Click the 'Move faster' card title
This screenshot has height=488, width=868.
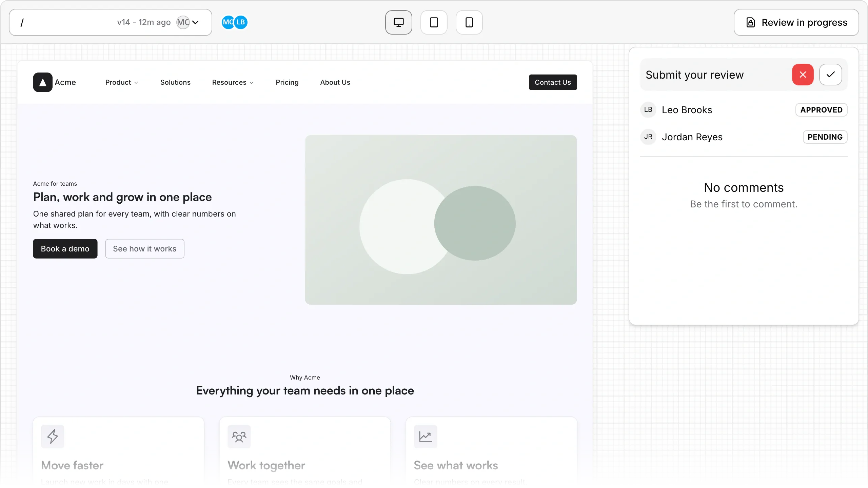(72, 465)
